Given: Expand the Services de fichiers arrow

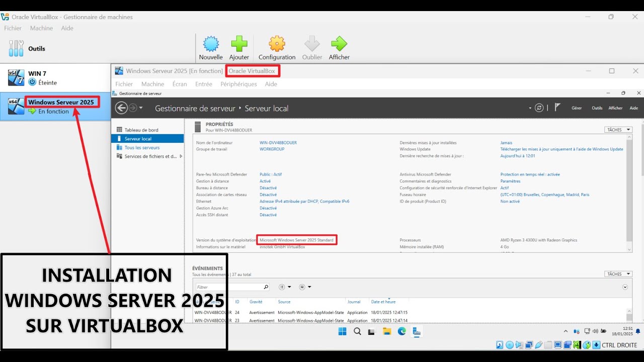Looking at the screenshot, I should point(181,156).
